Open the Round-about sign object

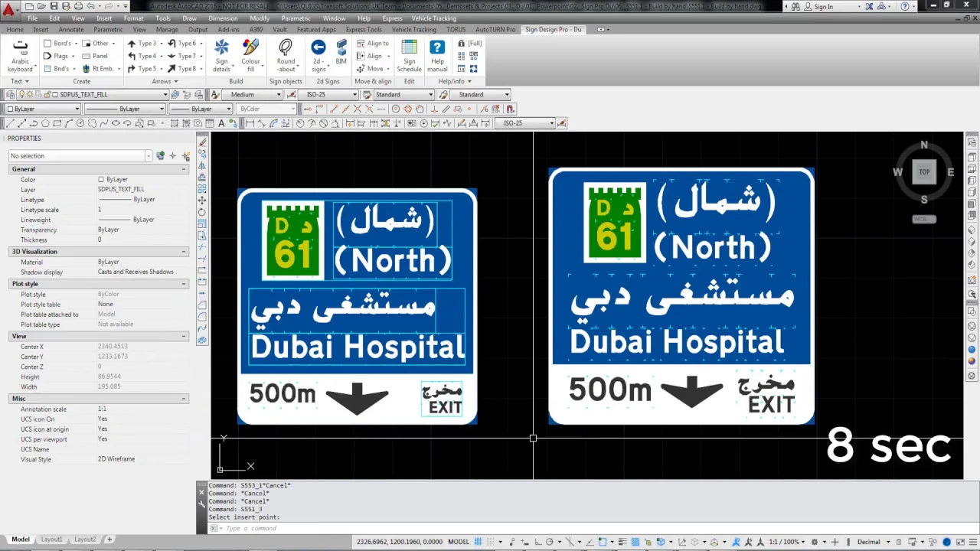(x=286, y=56)
